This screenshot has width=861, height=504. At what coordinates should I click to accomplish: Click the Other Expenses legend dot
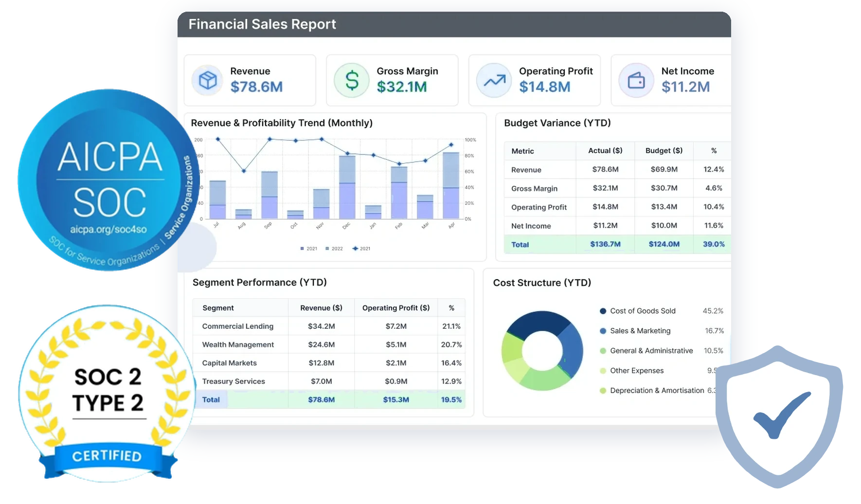pyautogui.click(x=603, y=371)
